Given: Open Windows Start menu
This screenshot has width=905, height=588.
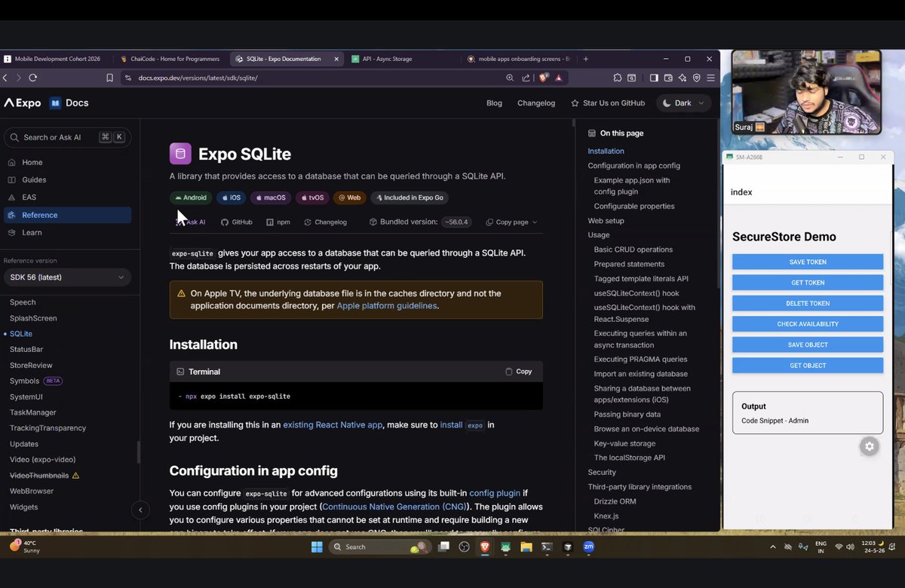Looking at the screenshot, I should point(317,547).
